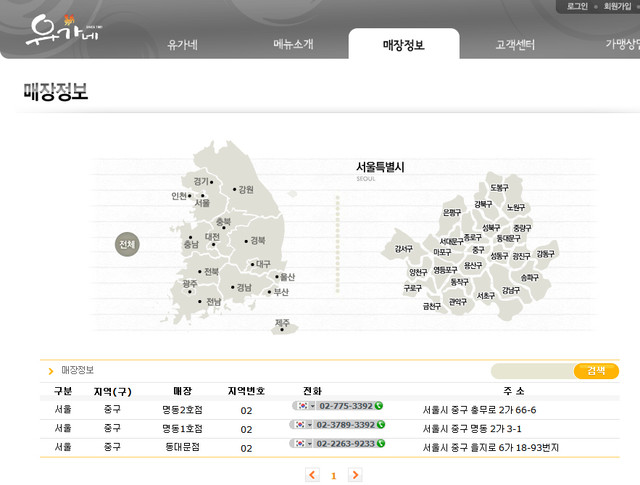
Task: Select 경북 on the Korea map
Action: point(255,241)
